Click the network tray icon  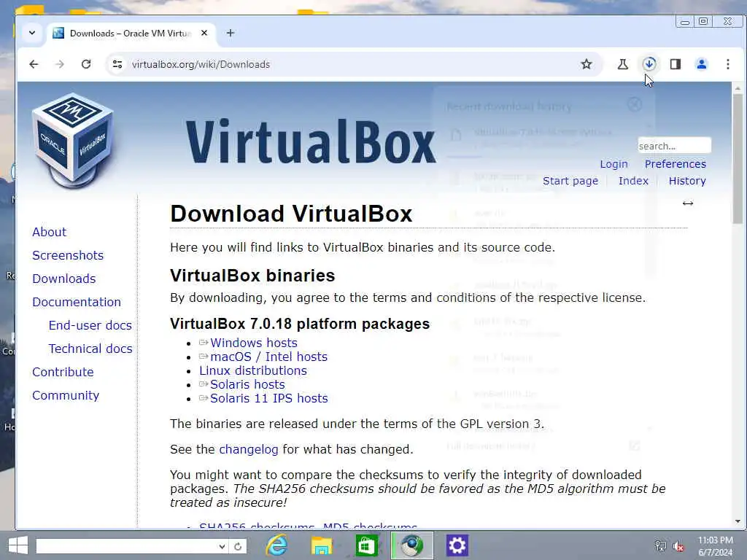[660, 545]
